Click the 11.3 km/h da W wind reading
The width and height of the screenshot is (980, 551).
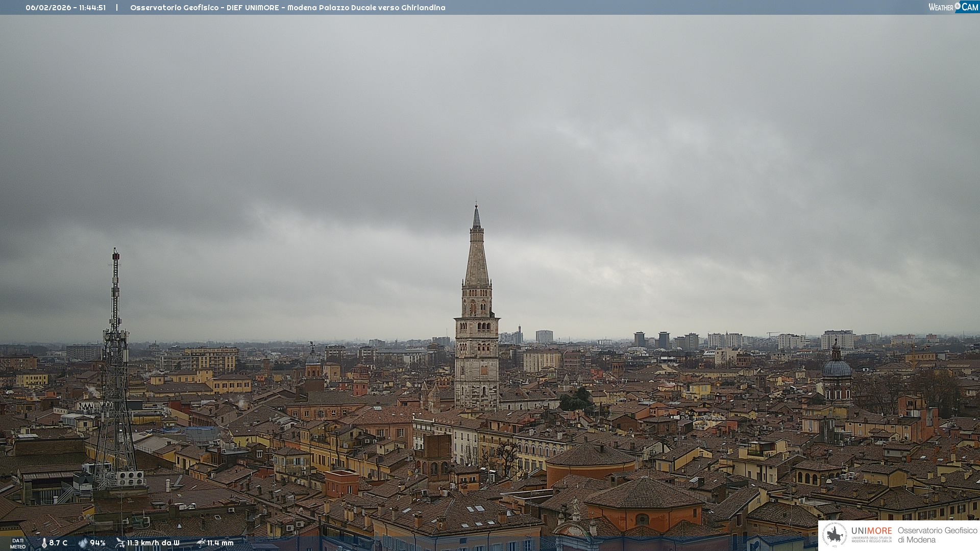153,543
